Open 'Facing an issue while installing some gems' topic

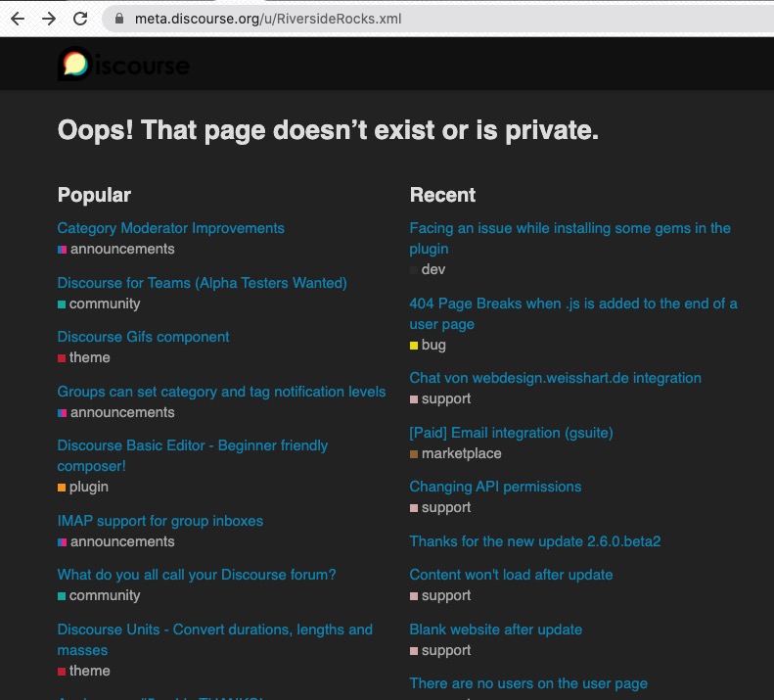tap(570, 238)
